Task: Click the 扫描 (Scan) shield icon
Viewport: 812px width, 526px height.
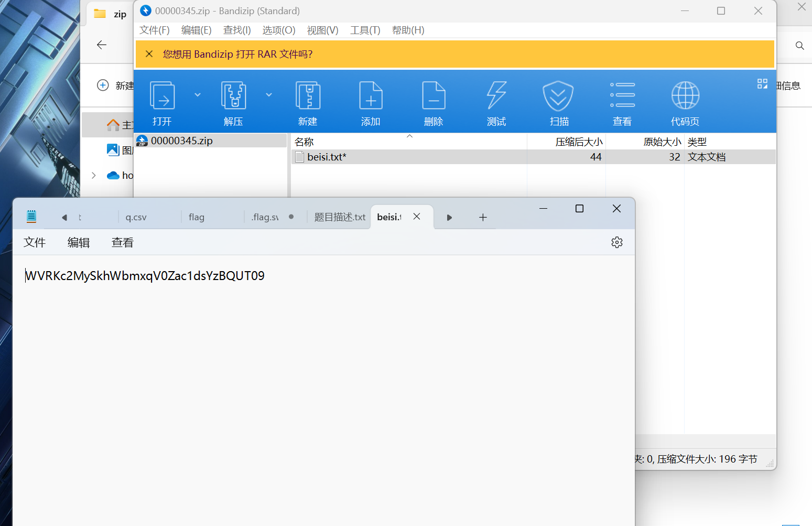Action: pyautogui.click(x=558, y=95)
